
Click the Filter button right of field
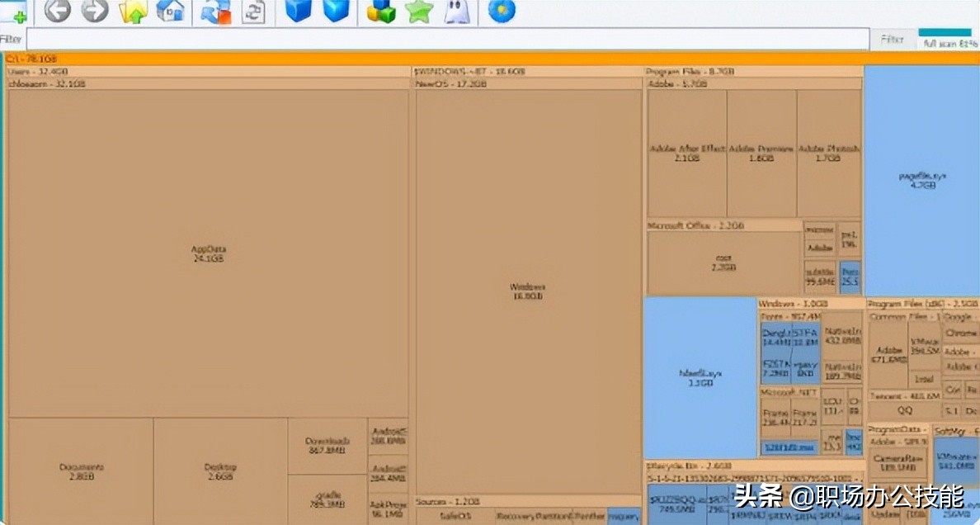[x=892, y=39]
